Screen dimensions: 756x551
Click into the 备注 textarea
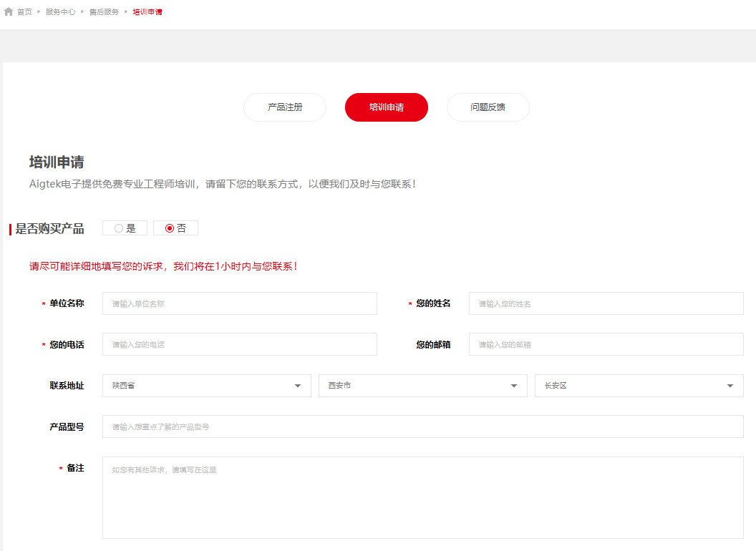[422, 497]
